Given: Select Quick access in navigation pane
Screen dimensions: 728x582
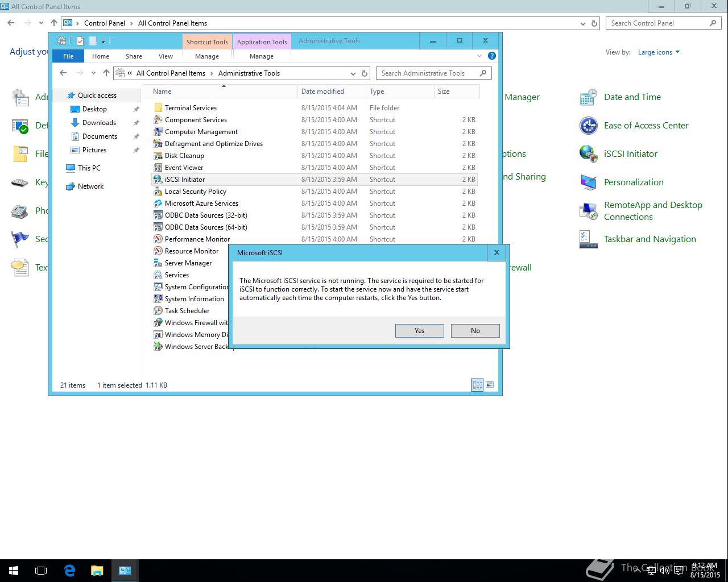Looking at the screenshot, I should click(97, 95).
